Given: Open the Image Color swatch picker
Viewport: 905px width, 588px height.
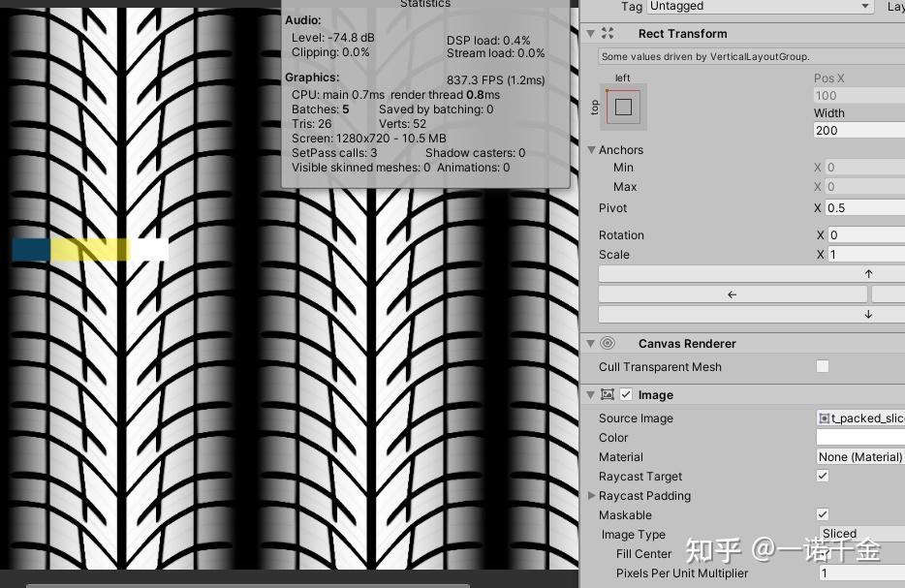Looking at the screenshot, I should pyautogui.click(x=858, y=437).
